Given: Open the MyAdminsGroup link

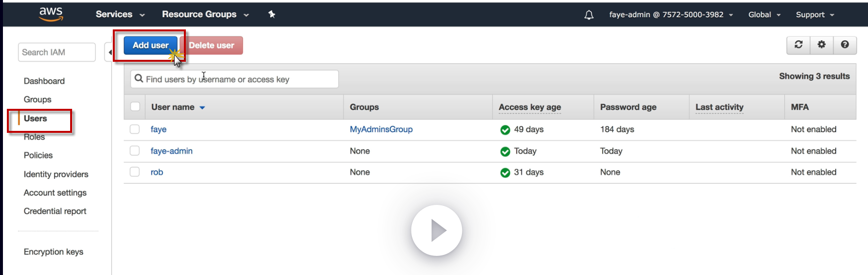Looking at the screenshot, I should [x=381, y=129].
